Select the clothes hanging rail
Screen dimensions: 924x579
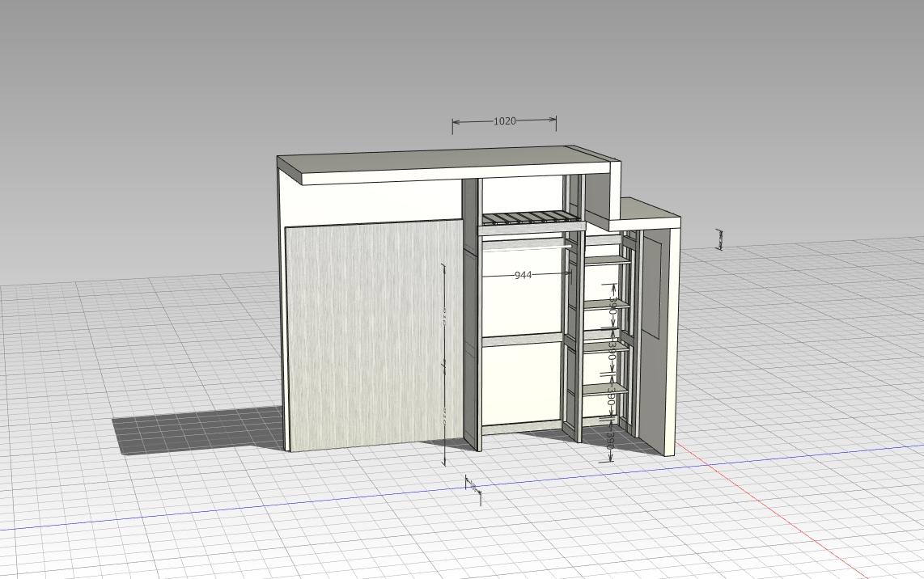(x=526, y=247)
